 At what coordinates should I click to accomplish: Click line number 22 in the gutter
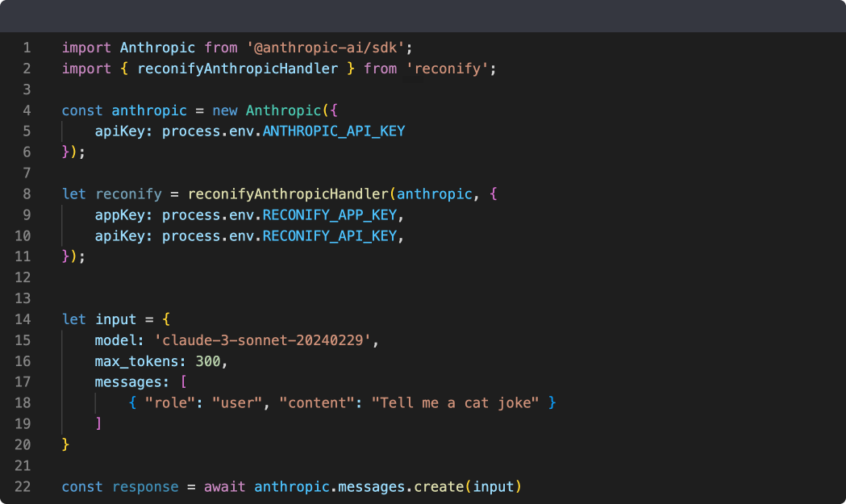coord(23,487)
